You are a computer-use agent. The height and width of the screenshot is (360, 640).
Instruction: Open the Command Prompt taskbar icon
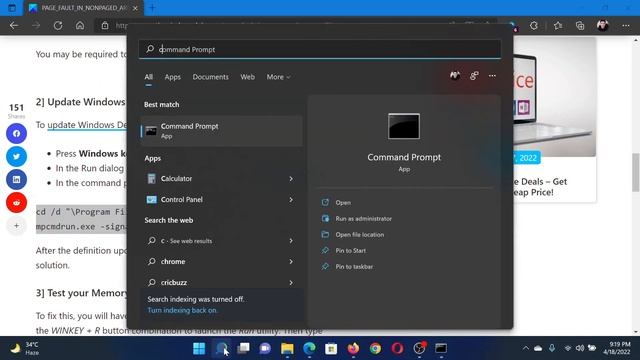tap(441, 348)
